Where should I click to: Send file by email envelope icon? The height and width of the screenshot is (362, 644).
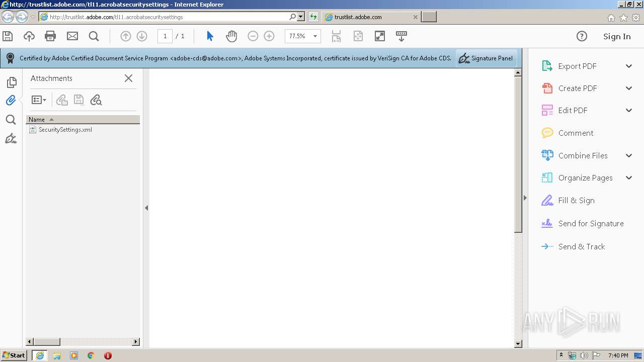click(72, 36)
